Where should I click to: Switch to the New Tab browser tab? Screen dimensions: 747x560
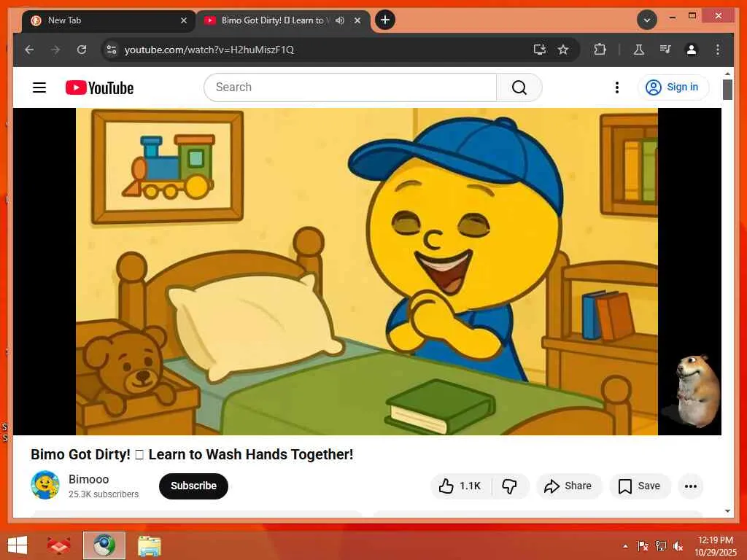point(109,20)
